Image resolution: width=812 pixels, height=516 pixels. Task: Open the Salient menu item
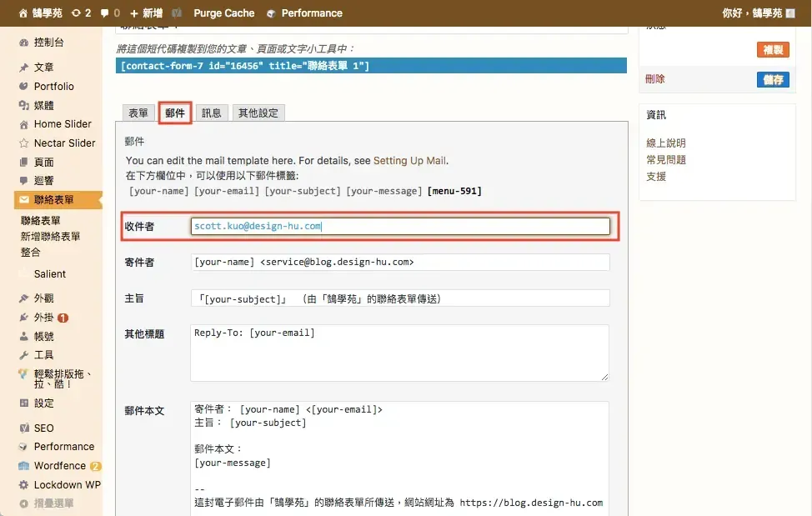[50, 273]
